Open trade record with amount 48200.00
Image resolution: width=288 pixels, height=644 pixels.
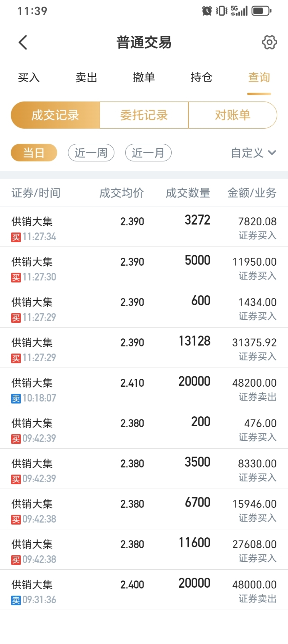pos(144,388)
